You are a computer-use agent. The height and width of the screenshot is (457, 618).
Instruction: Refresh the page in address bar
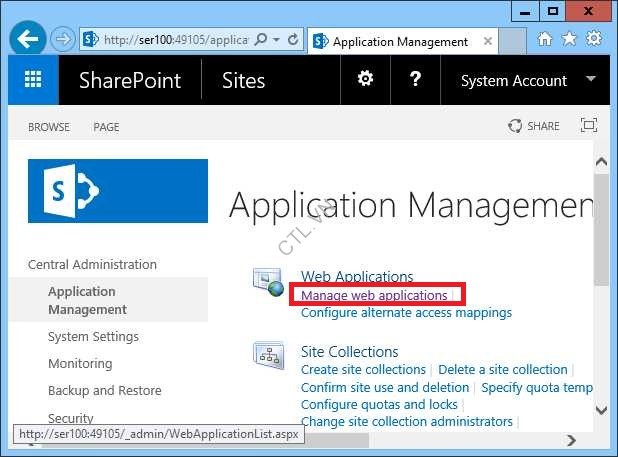(293, 41)
